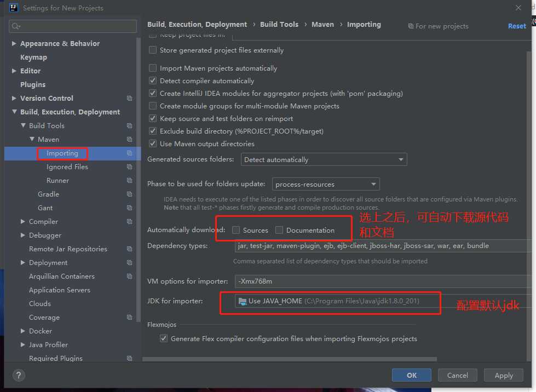Expand the Editor tree node
Image resolution: width=536 pixels, height=392 pixels.
[x=14, y=71]
